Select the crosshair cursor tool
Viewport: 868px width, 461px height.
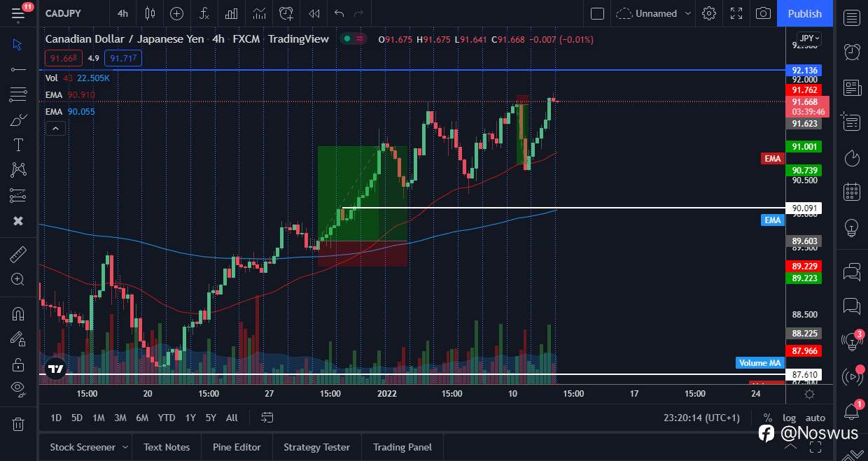tap(17, 44)
